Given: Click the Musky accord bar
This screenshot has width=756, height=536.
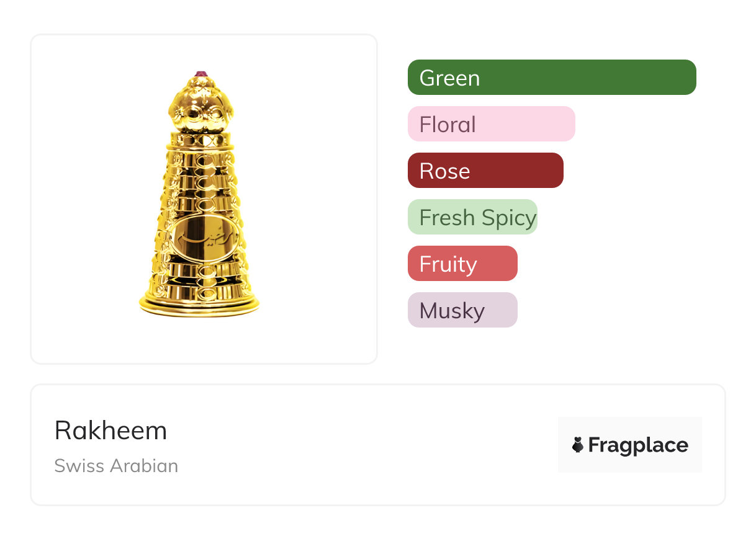Looking at the screenshot, I should [x=462, y=310].
